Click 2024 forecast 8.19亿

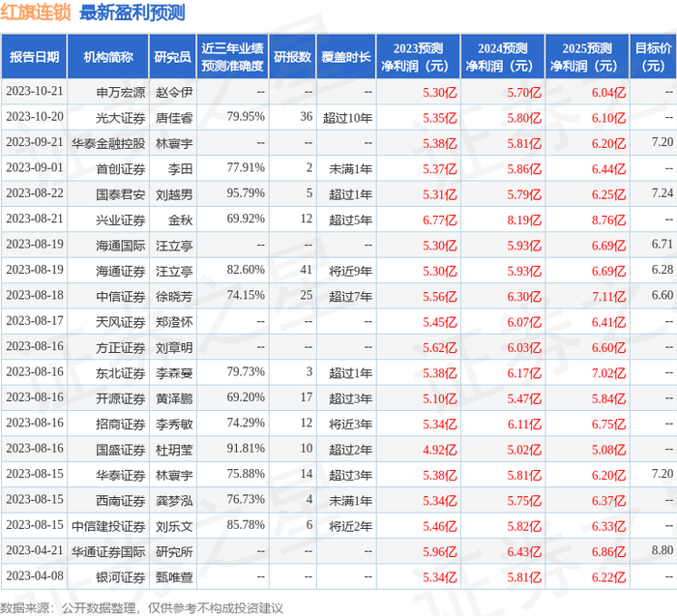tap(524, 220)
